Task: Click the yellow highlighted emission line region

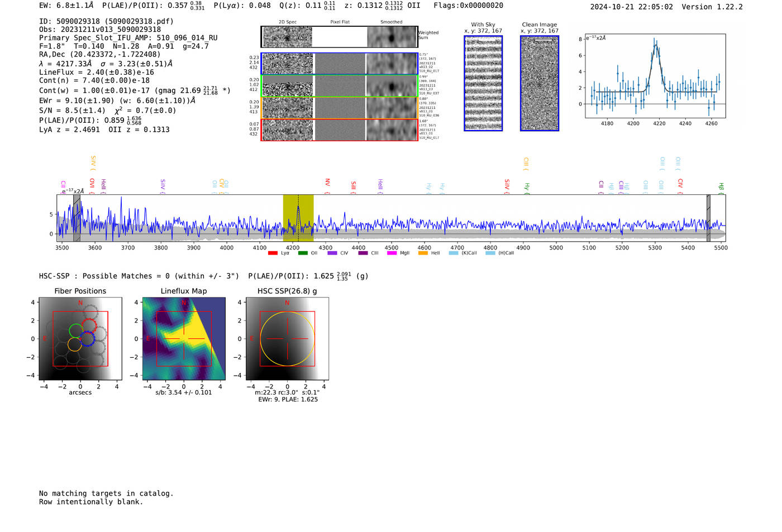Action: 298,218
